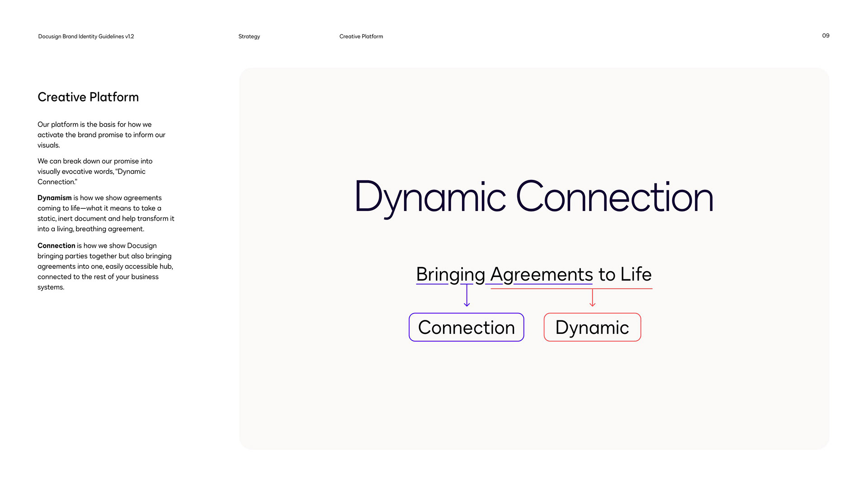The width and height of the screenshot is (868, 488).
Task: Click the red downward arrow
Action: [592, 298]
